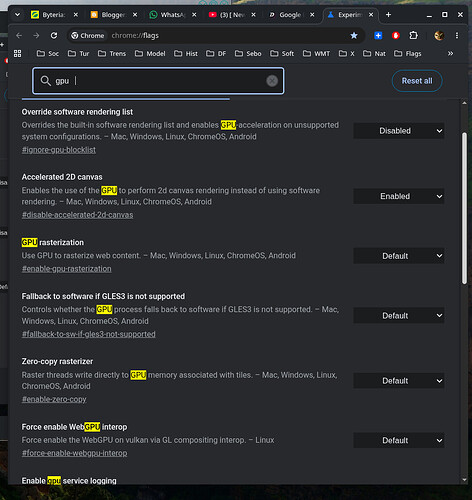Click the bookmark star in address bar

(354, 35)
